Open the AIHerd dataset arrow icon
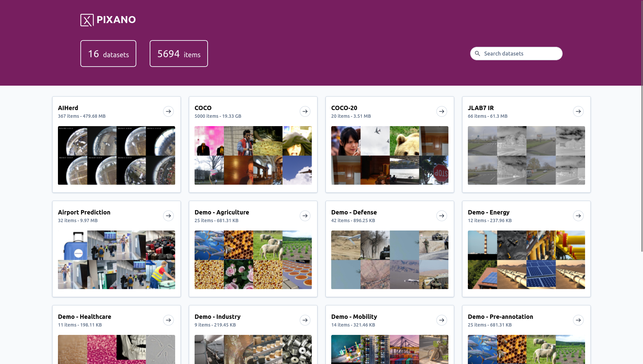 point(168,111)
